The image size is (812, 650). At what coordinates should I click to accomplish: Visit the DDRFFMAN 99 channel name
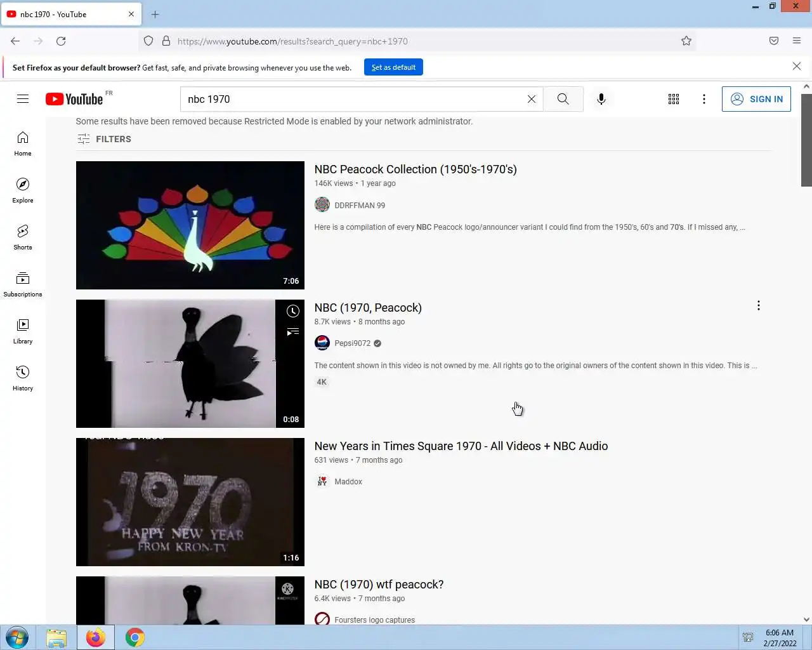(x=360, y=205)
